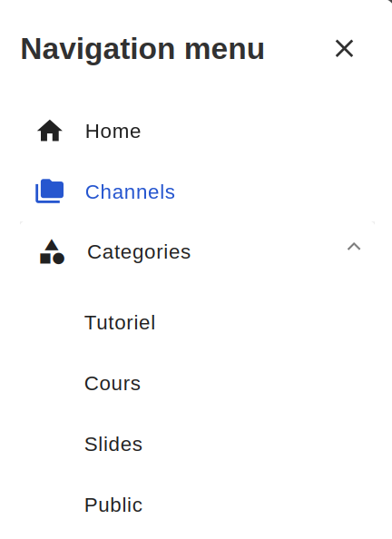Select the highlighted Channels stacked-folder symbol
The height and width of the screenshot is (539, 392).
(x=50, y=191)
